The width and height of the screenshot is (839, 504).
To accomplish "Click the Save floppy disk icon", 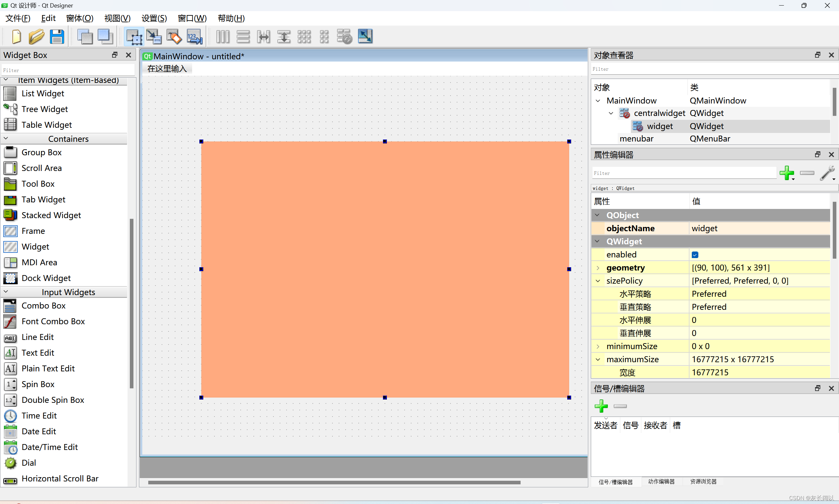I will 57,36.
